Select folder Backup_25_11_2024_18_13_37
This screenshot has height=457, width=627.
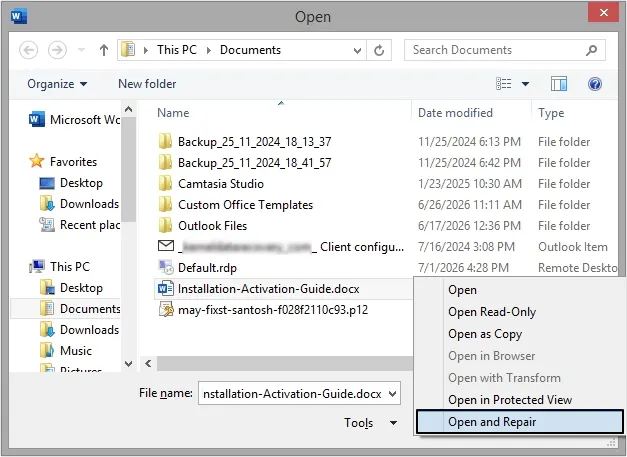pyautogui.click(x=254, y=142)
